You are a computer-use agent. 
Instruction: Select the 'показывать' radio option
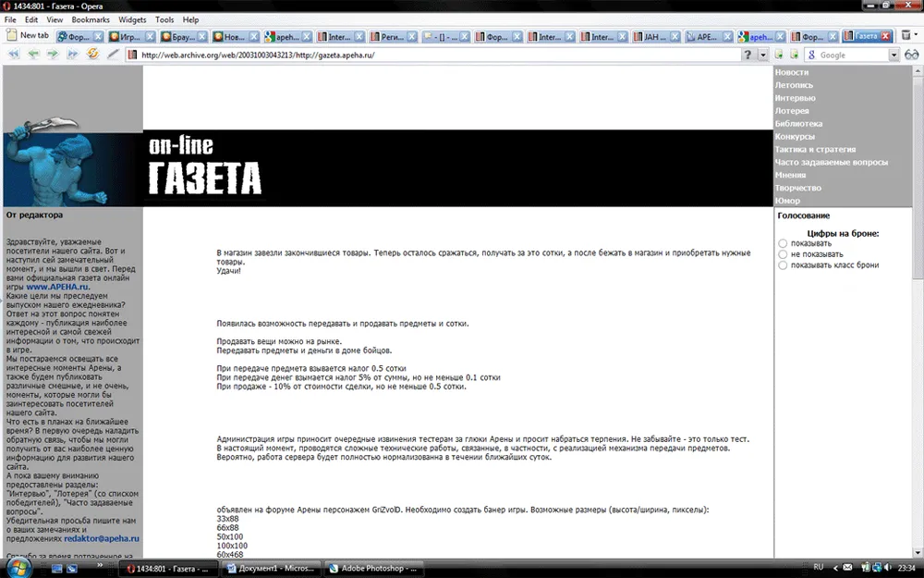point(783,243)
